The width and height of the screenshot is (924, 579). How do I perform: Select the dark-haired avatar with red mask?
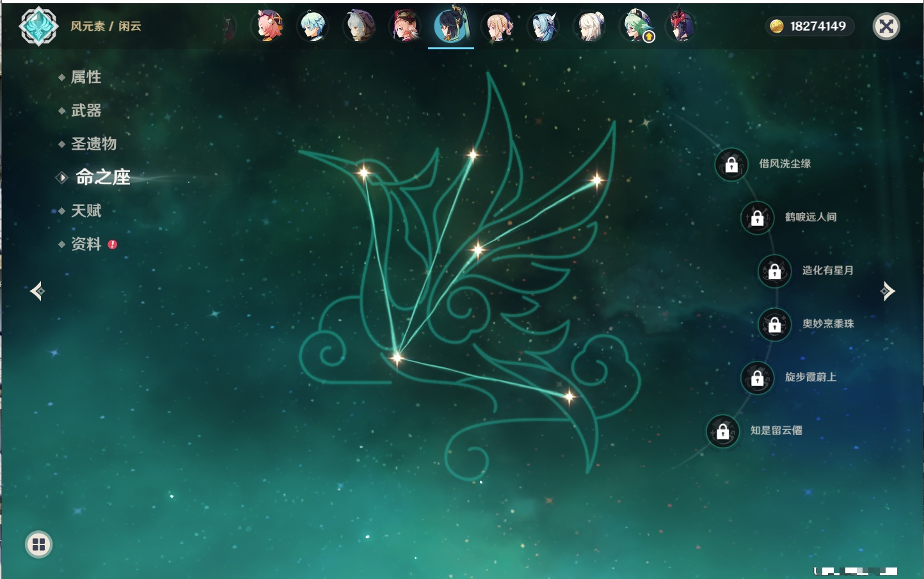(x=681, y=26)
